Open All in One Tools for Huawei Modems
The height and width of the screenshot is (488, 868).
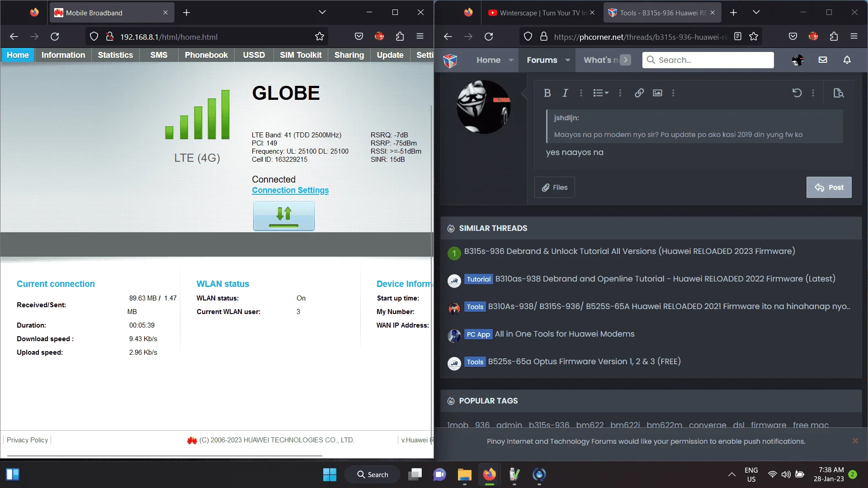click(565, 334)
